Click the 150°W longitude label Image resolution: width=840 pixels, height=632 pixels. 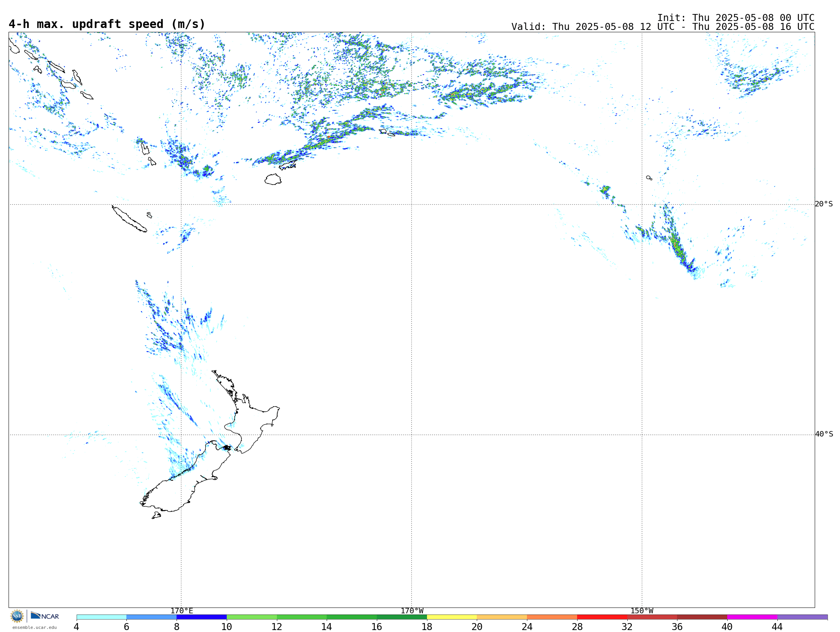(x=642, y=611)
